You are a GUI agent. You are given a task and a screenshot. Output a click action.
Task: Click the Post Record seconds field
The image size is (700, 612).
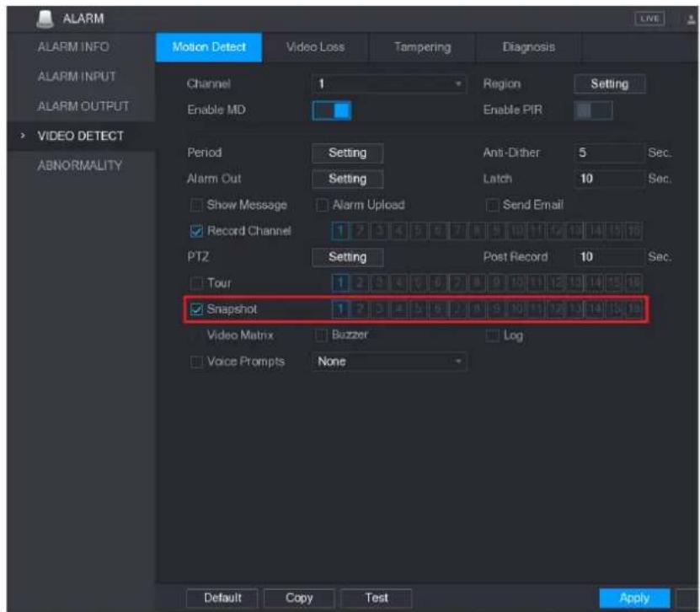click(x=609, y=257)
